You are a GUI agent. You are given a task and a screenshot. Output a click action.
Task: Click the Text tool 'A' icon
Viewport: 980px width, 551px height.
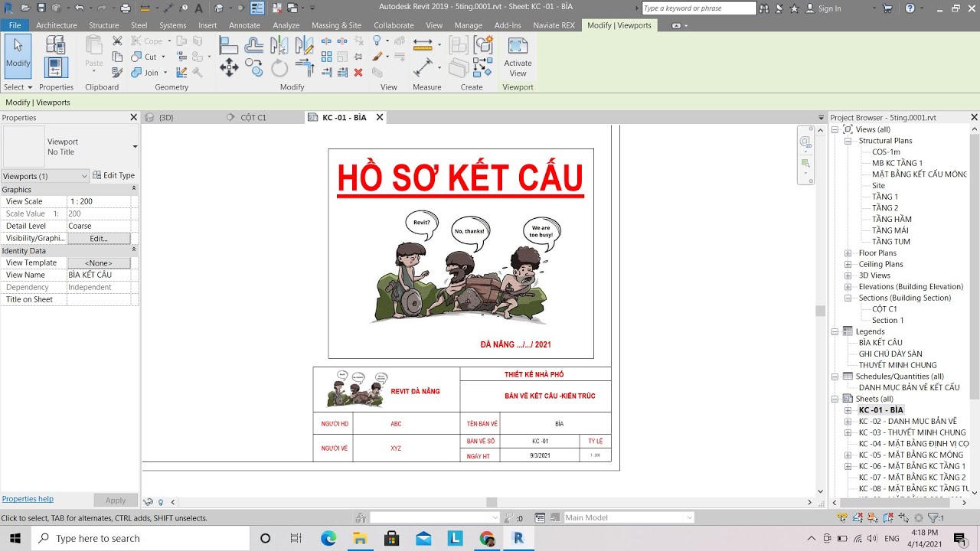(x=199, y=8)
